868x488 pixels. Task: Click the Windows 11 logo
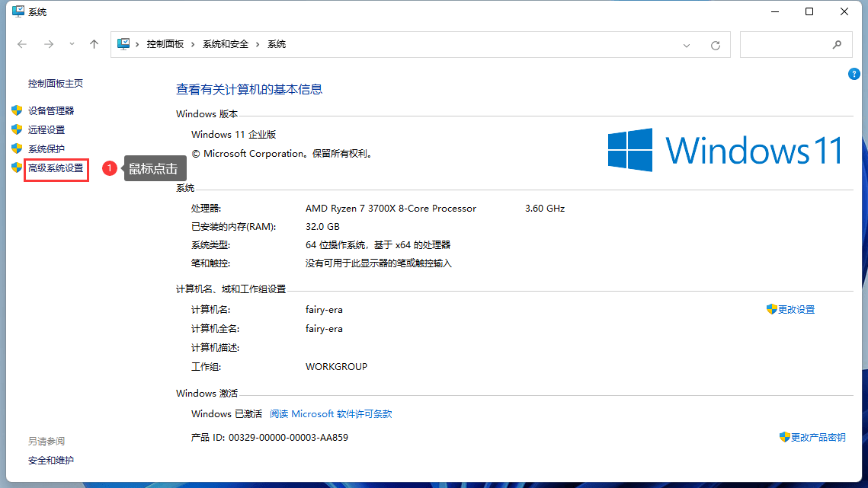pyautogui.click(x=725, y=150)
